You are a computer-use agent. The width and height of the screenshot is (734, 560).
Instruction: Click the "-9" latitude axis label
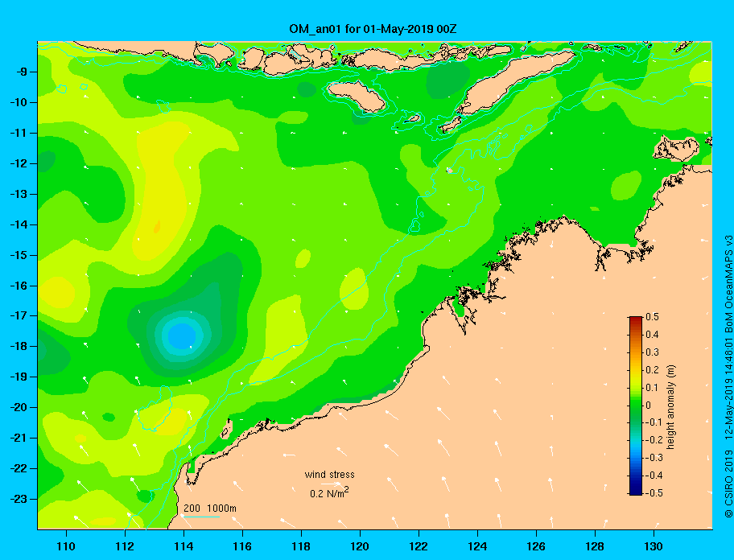[x=23, y=72]
